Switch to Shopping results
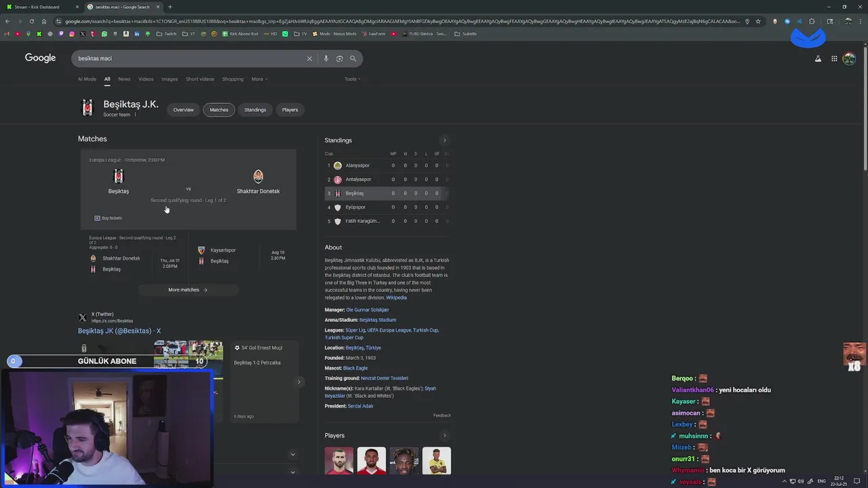This screenshot has width=868, height=488. (x=233, y=79)
